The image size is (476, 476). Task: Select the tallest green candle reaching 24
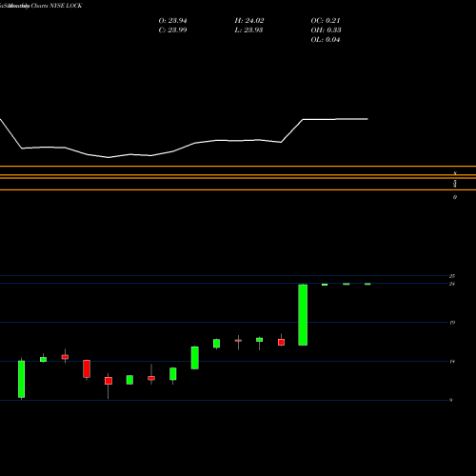(x=303, y=315)
